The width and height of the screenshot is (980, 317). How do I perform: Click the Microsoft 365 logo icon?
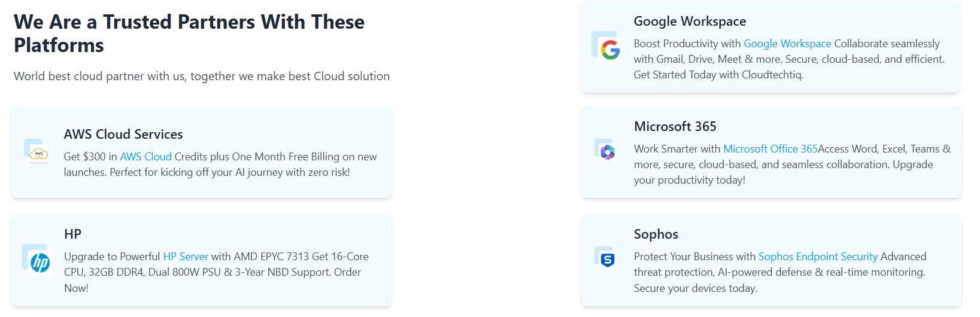click(x=608, y=153)
